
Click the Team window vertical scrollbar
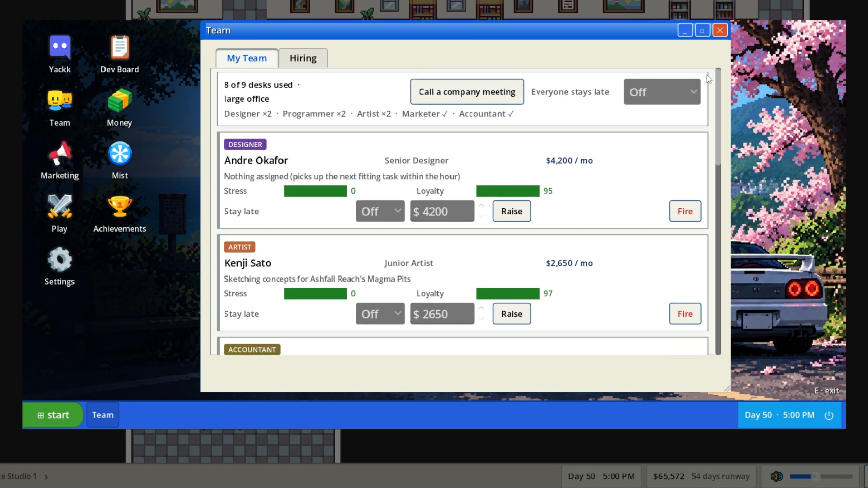[x=718, y=211]
